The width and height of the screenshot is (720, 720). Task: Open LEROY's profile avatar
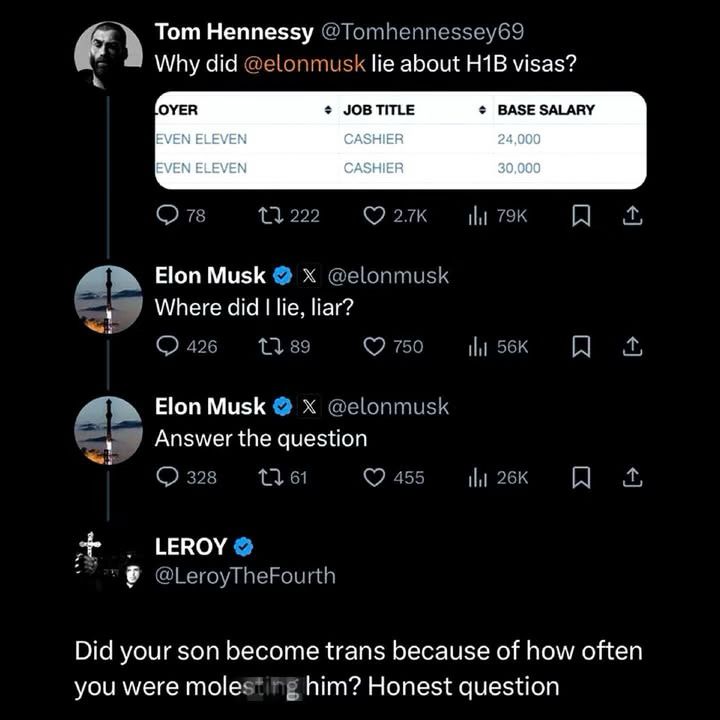[x=108, y=560]
